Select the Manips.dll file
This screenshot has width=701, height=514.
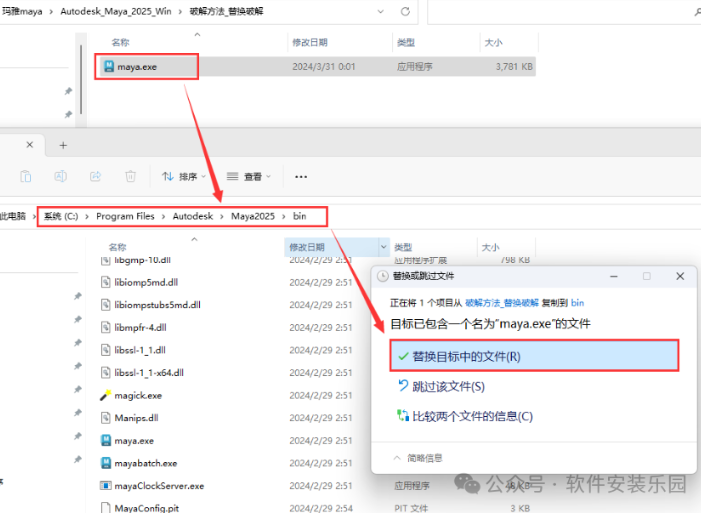pyautogui.click(x=136, y=418)
